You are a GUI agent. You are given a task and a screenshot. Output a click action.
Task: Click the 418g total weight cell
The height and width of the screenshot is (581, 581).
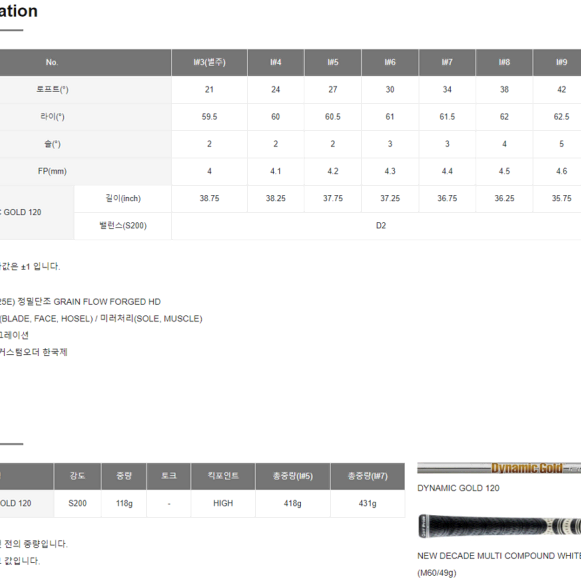(293, 503)
